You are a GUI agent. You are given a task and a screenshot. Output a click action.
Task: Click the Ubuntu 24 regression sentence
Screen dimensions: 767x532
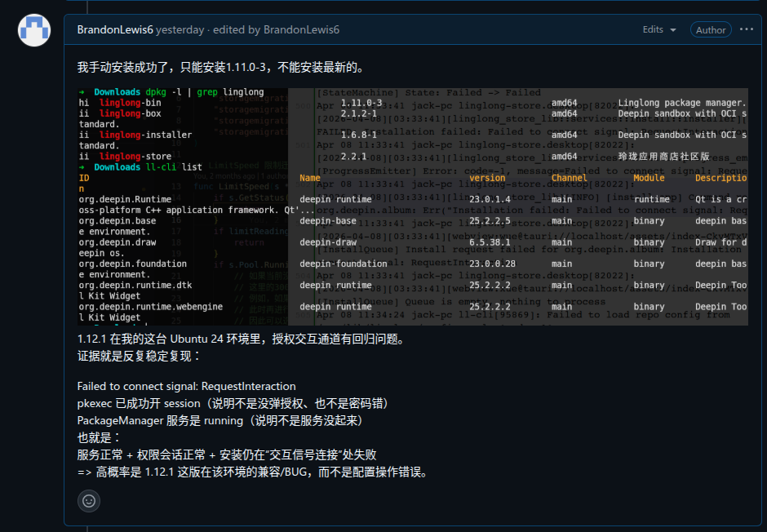coord(242,339)
